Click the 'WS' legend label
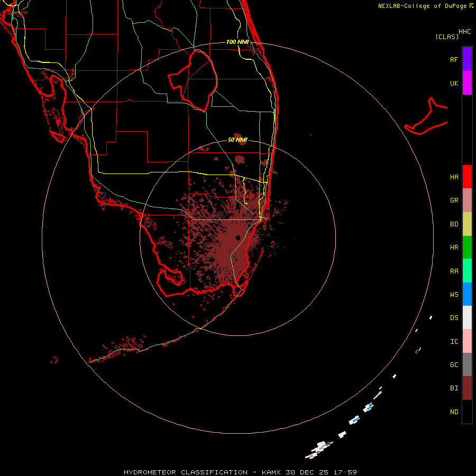The height and width of the screenshot is (476, 476). pos(454,294)
